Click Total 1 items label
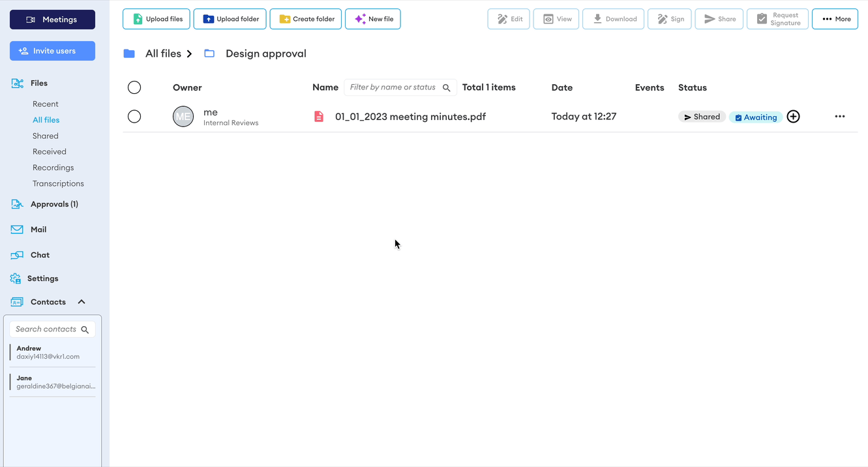This screenshot has width=868, height=467. [x=489, y=87]
